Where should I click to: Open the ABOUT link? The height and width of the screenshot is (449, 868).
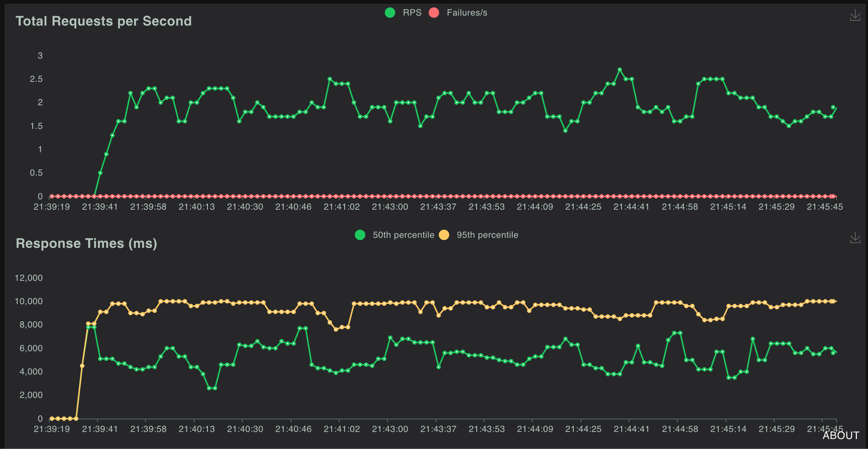click(x=841, y=435)
